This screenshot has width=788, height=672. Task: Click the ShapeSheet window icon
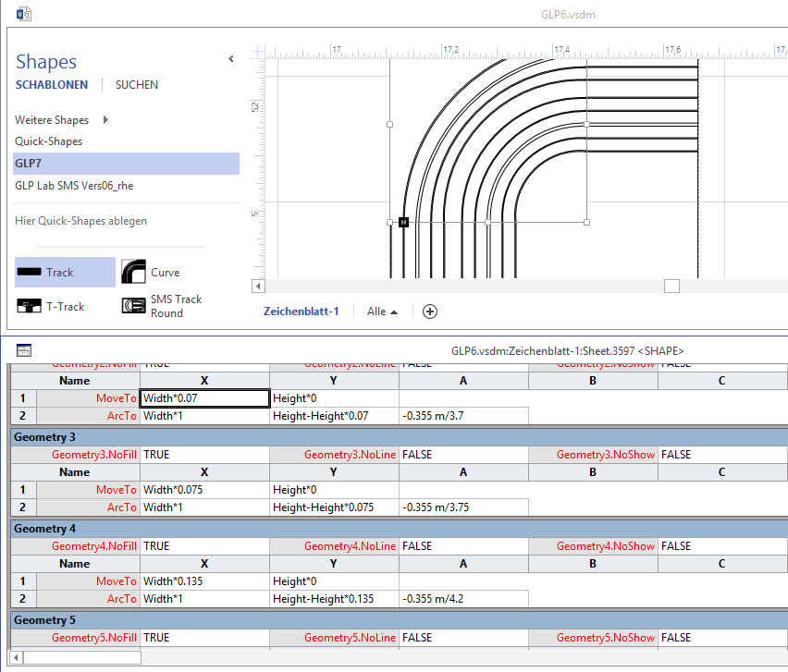coord(24,350)
